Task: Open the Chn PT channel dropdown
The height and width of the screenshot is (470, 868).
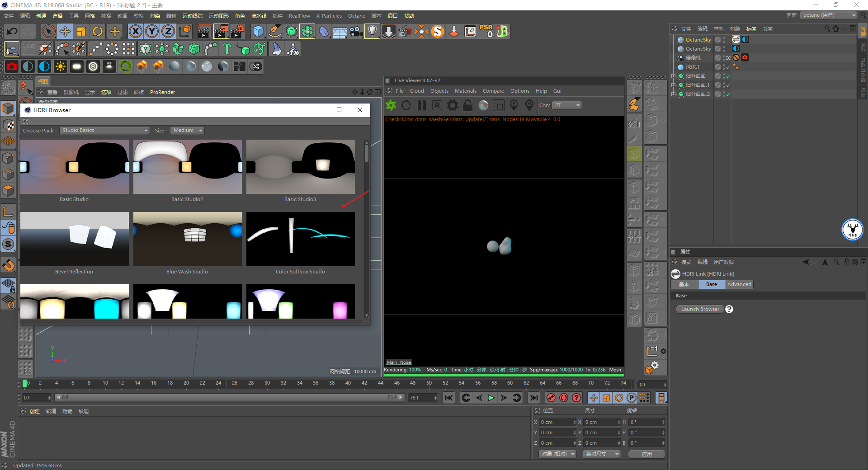Action: (567, 105)
